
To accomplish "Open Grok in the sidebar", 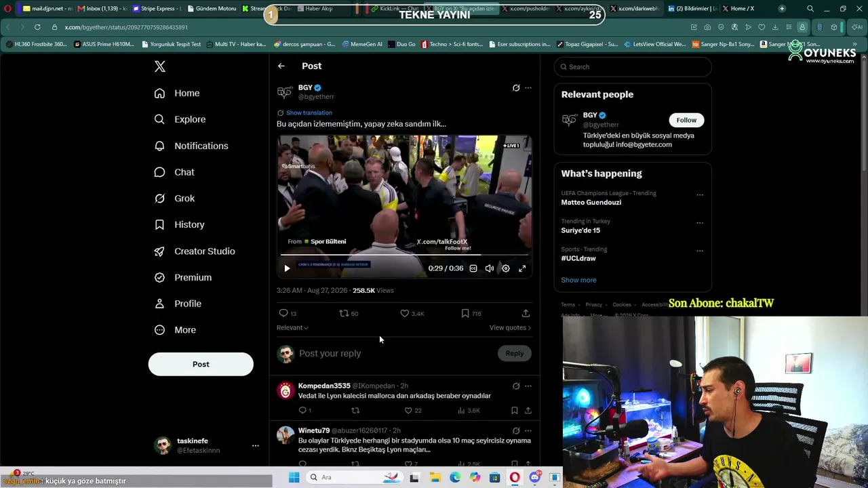I will pyautogui.click(x=174, y=199).
